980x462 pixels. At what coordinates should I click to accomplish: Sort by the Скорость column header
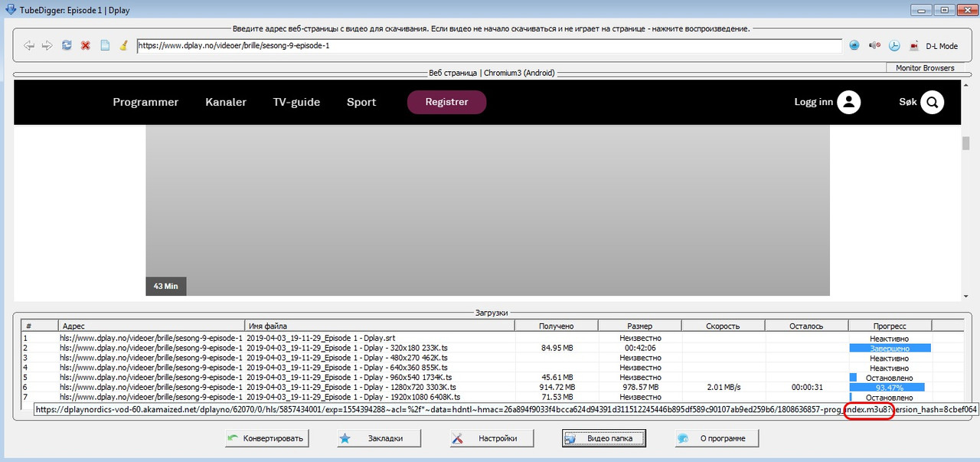723,326
